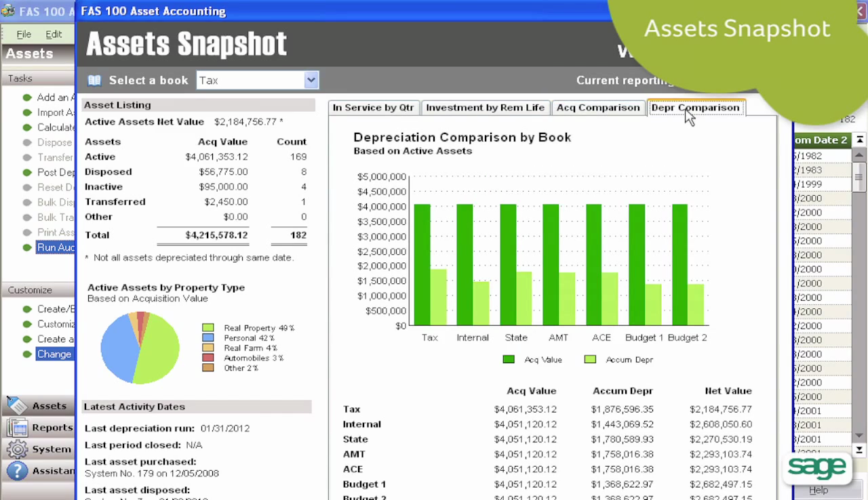Click the Disposed acq value $56,775.00
This screenshot has height=500, width=868.
click(223, 172)
